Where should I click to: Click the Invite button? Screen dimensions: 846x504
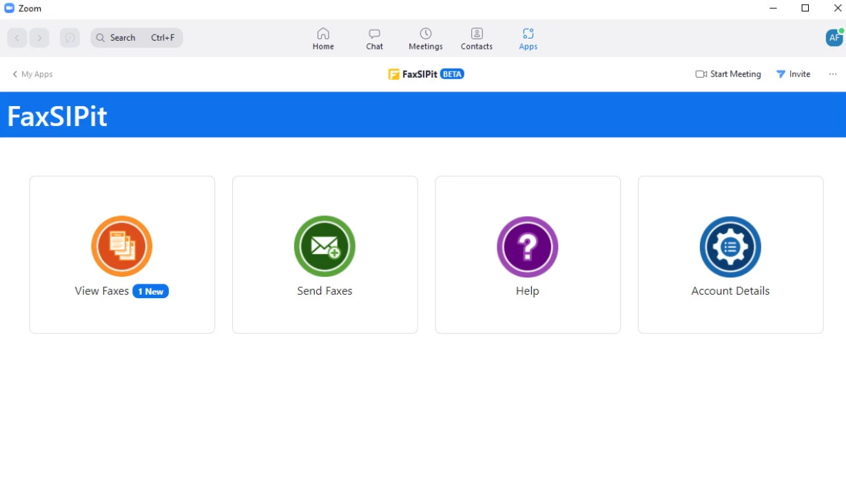(793, 74)
